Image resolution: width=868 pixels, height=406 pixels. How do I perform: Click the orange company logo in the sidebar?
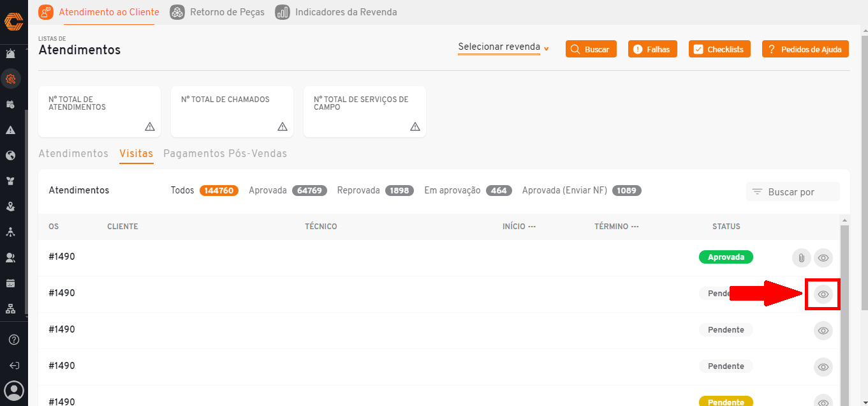[x=13, y=22]
